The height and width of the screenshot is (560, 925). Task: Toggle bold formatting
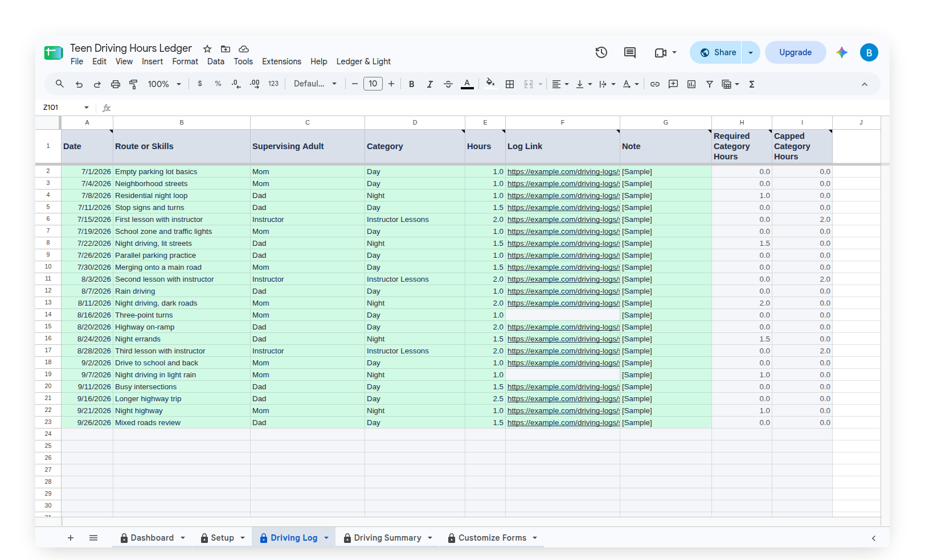[x=412, y=84]
